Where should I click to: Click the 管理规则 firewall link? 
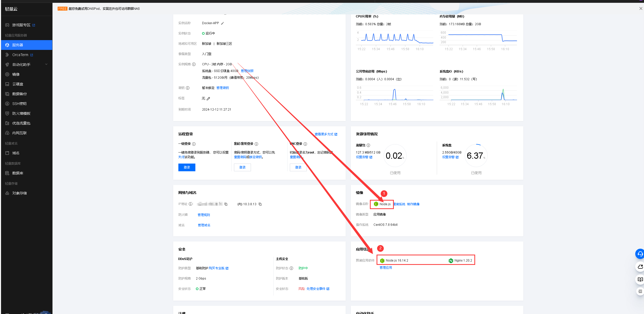[204, 215]
